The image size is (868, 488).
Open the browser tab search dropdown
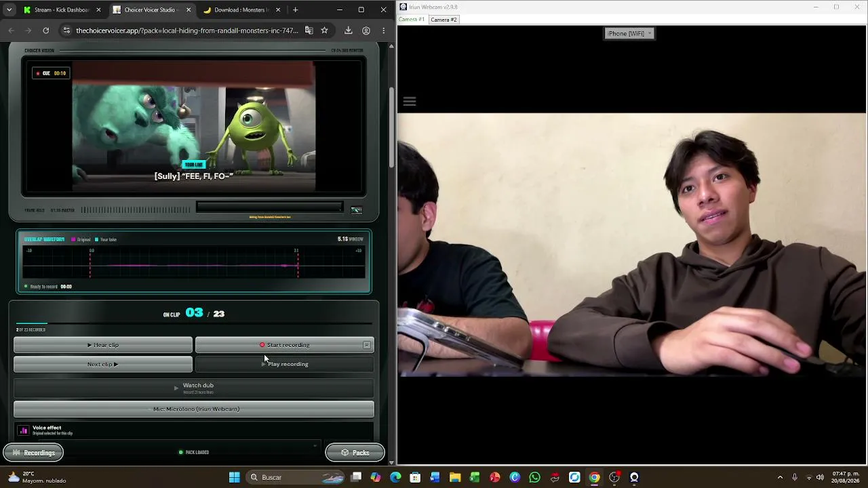[9, 10]
